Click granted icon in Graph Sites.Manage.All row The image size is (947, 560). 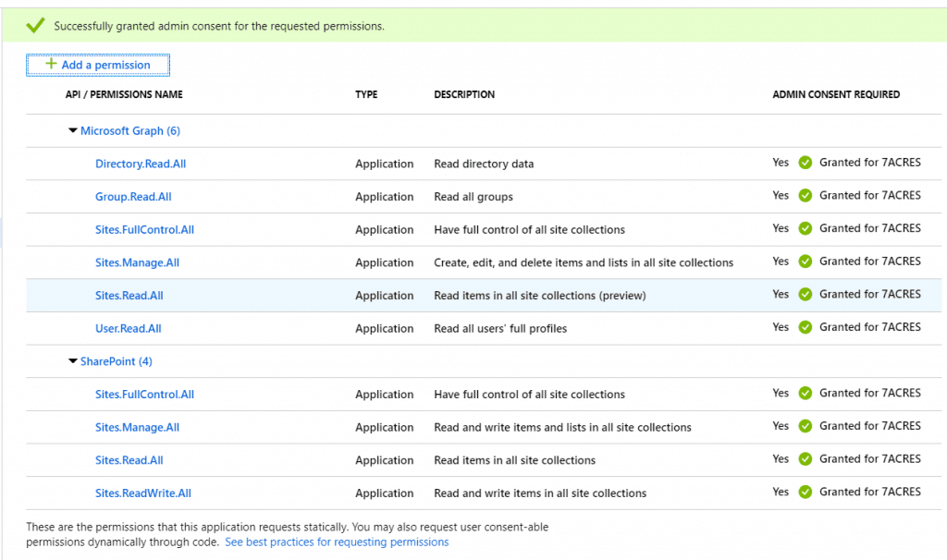tap(805, 262)
